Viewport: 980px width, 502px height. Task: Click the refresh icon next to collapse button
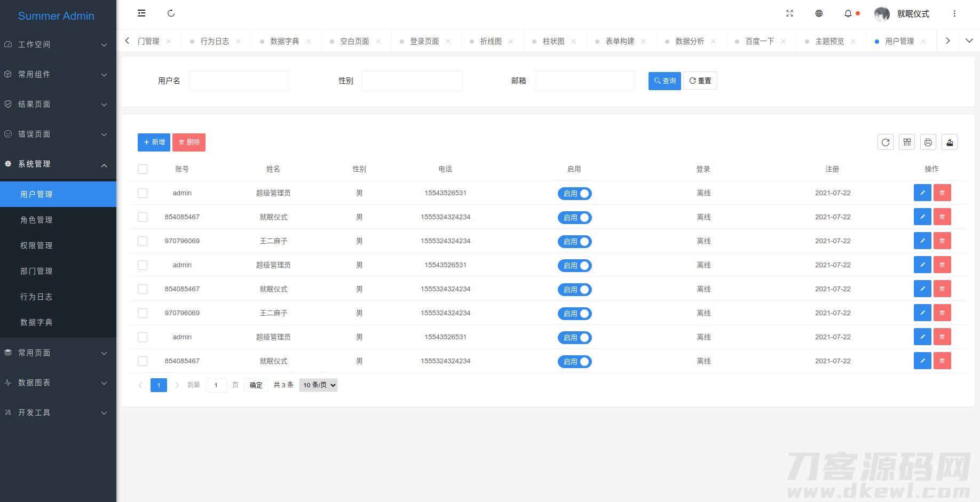[x=171, y=13]
